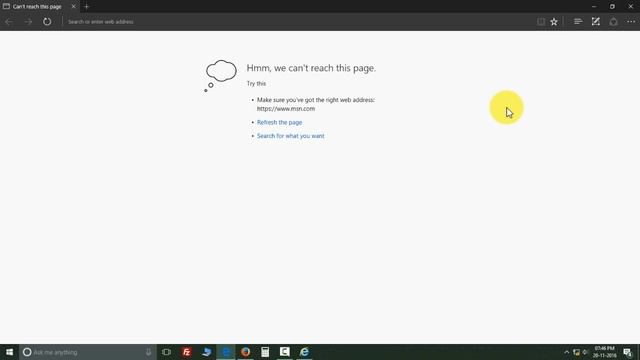Image resolution: width=640 pixels, height=360 pixels.
Task: Click the "Hmm, we can't reach this page." heading
Action: (311, 68)
